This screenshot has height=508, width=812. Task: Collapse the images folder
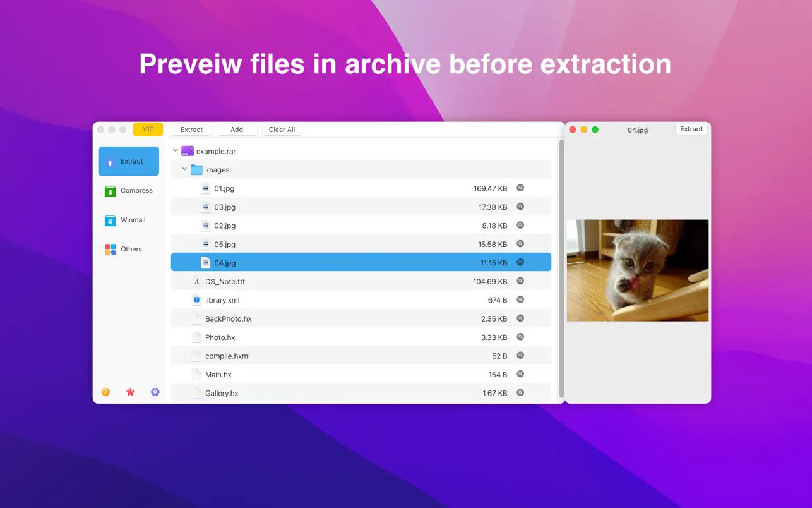click(184, 169)
